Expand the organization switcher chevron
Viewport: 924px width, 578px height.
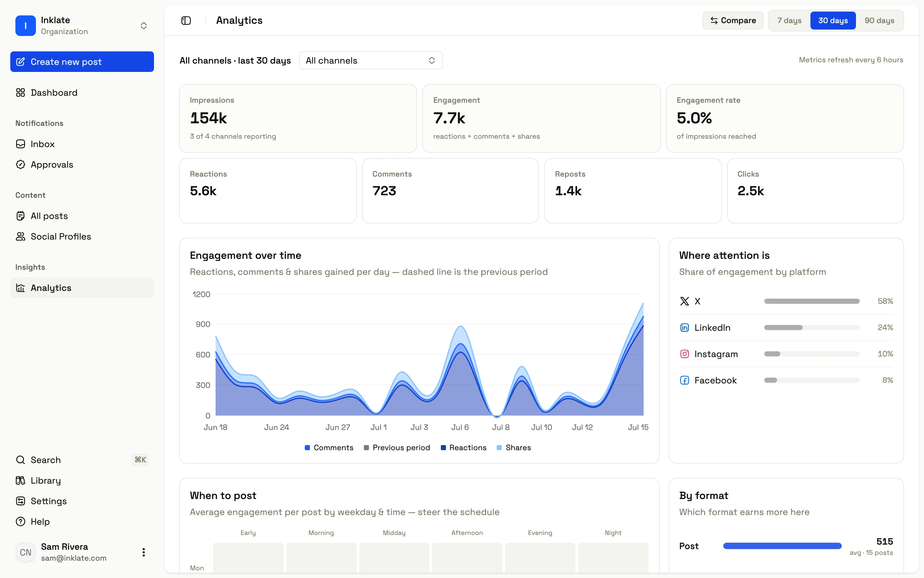(x=143, y=26)
